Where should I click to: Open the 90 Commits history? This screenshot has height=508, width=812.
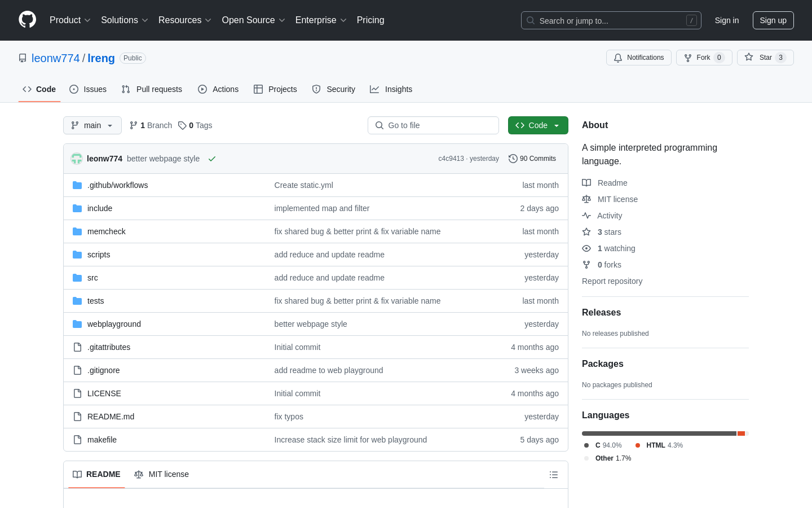532,159
